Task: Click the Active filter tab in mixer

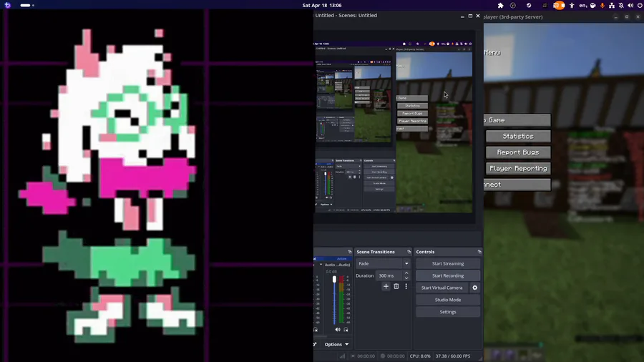Action: coord(342,258)
